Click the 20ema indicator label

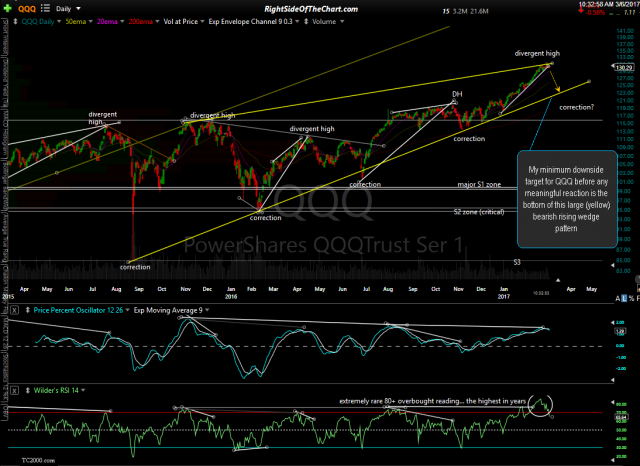pyautogui.click(x=107, y=22)
